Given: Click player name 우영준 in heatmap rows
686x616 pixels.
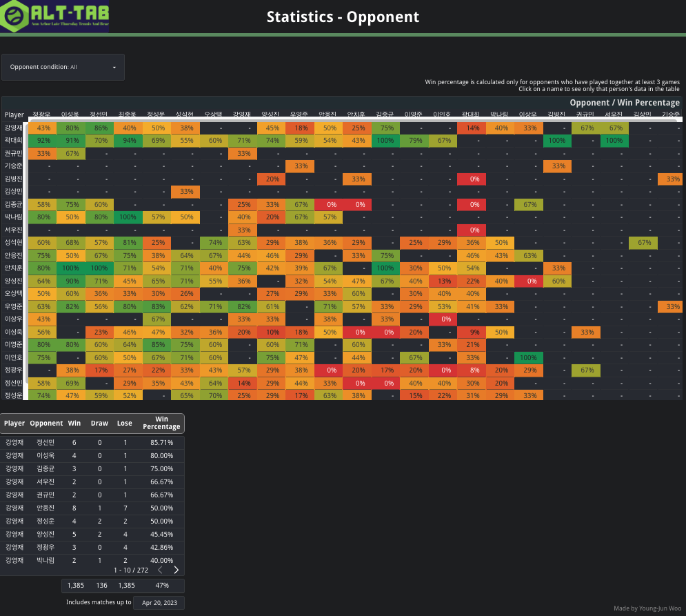Looking at the screenshot, I should point(13,306).
